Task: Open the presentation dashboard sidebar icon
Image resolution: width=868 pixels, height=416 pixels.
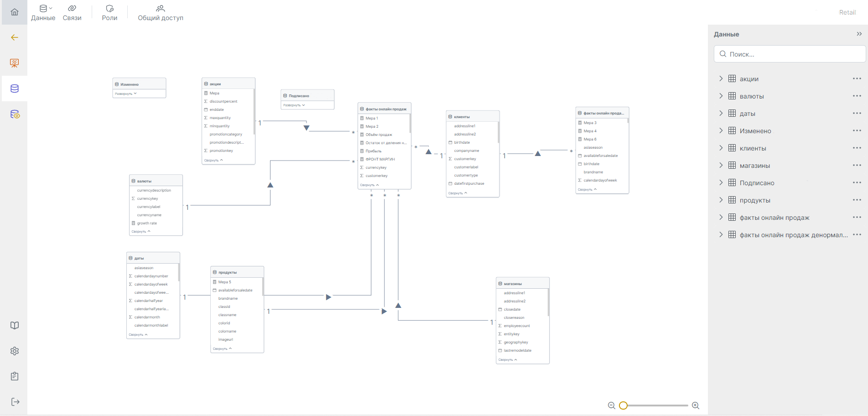Action: 15,63
